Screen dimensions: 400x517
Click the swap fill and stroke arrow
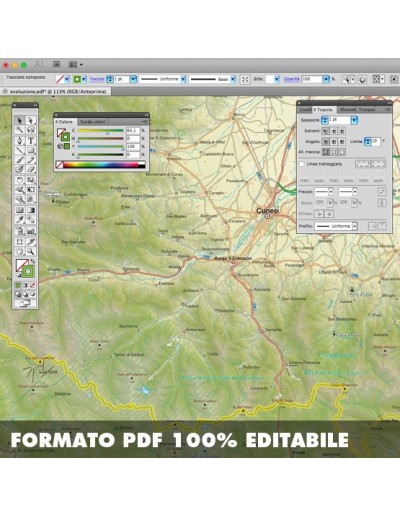tap(33, 261)
